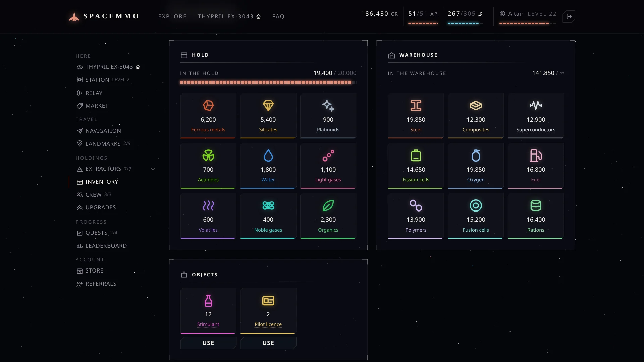Open Store in the sidebar
Screen dimensions: 644x362
coord(90,270)
